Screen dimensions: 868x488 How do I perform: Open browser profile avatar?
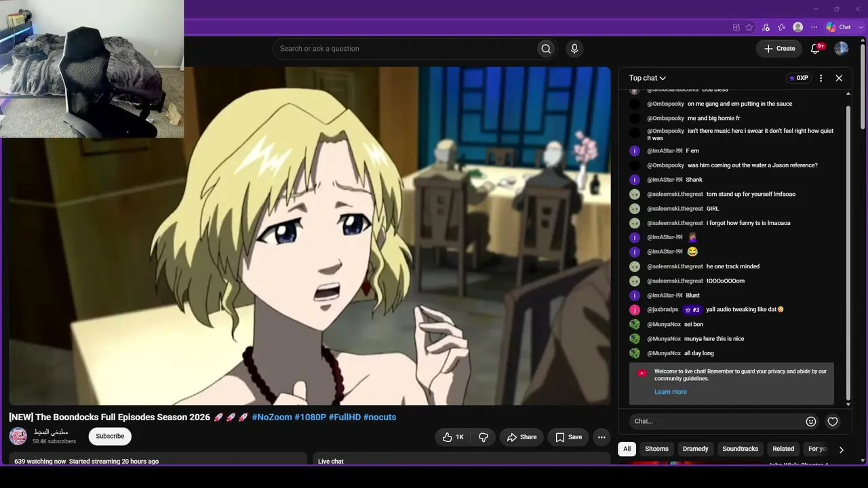tap(798, 27)
